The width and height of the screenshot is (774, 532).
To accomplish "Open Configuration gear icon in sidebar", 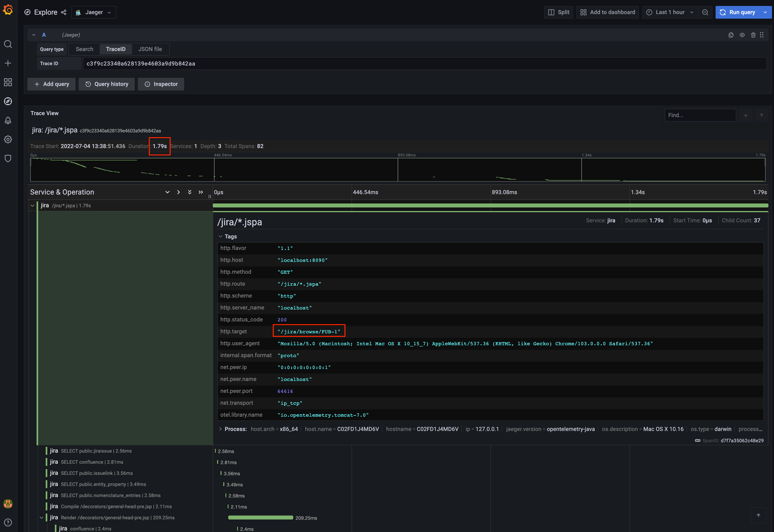I will click(x=8, y=139).
